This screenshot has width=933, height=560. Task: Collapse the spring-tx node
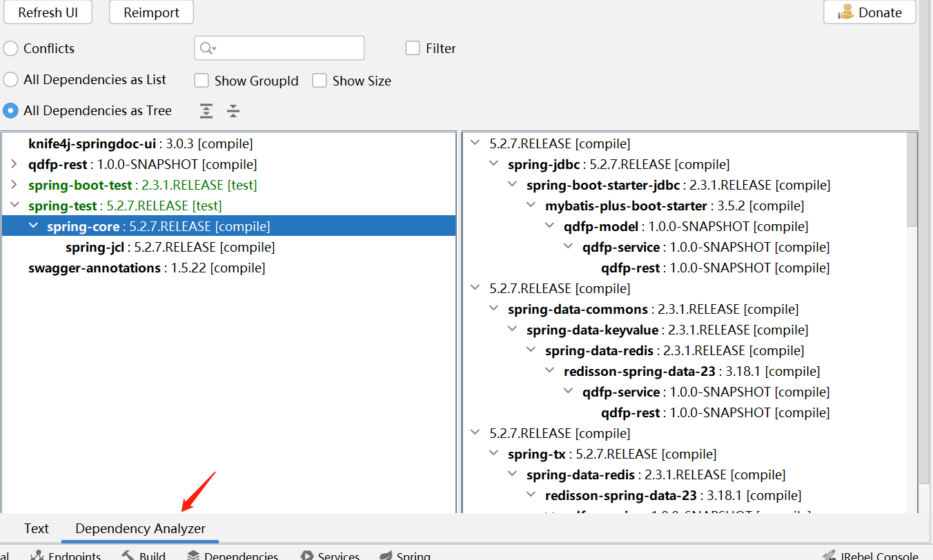point(493,454)
